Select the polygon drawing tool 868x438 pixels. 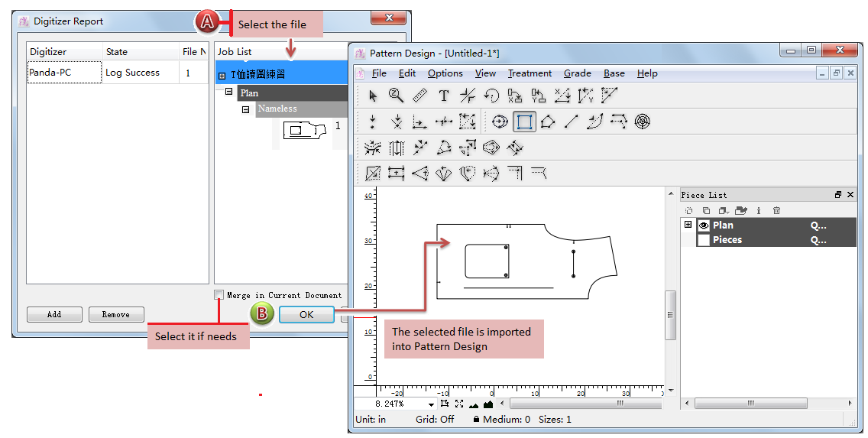(x=547, y=122)
